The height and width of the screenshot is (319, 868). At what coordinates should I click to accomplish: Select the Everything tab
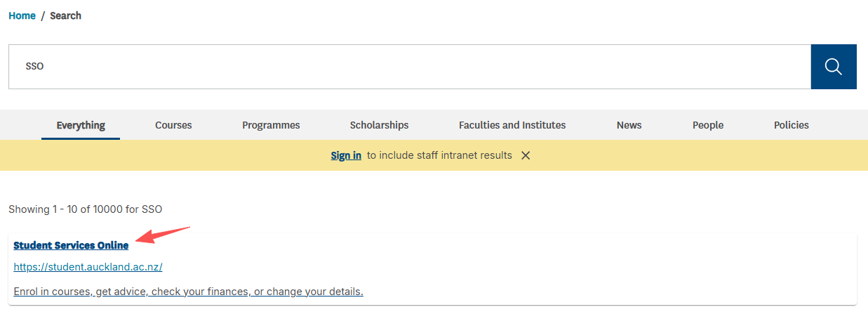[81, 125]
